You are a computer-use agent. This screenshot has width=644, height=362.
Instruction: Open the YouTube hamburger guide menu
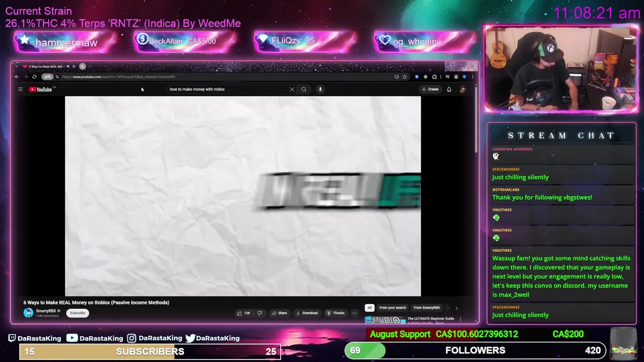pos(20,89)
